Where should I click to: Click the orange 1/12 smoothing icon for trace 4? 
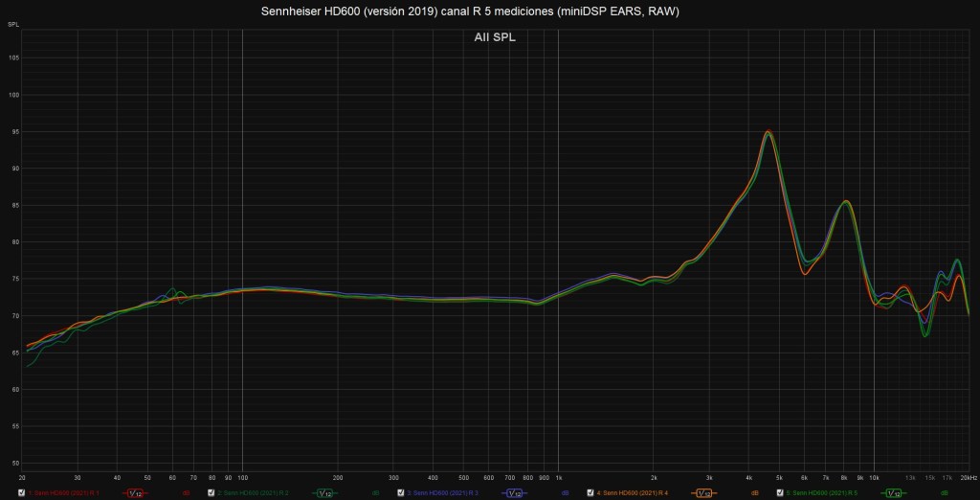703,493
